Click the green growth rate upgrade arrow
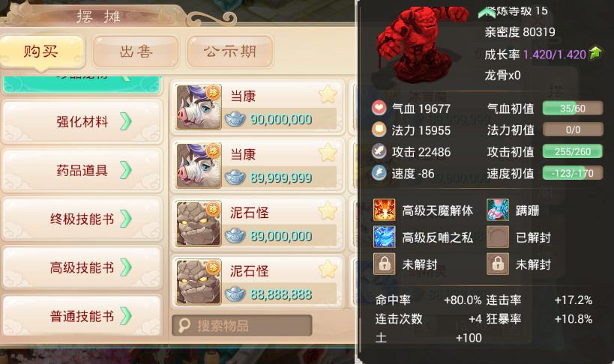The width and height of the screenshot is (614, 364). (x=595, y=53)
